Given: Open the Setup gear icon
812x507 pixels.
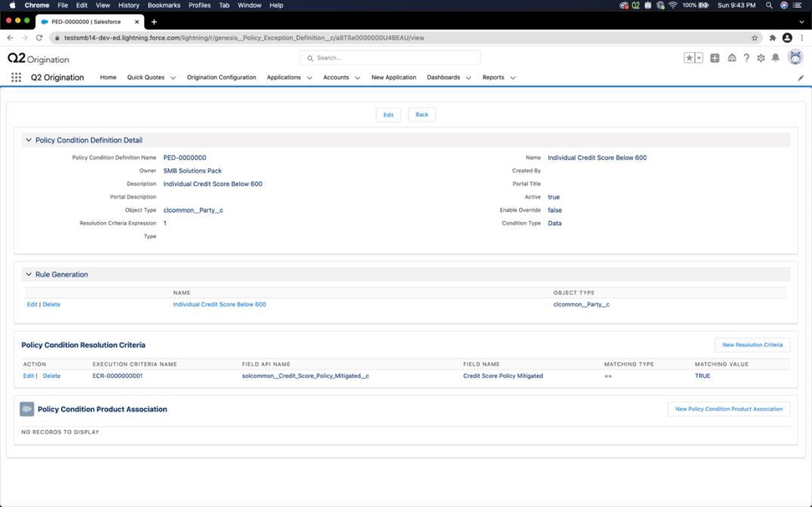Looking at the screenshot, I should 761,58.
